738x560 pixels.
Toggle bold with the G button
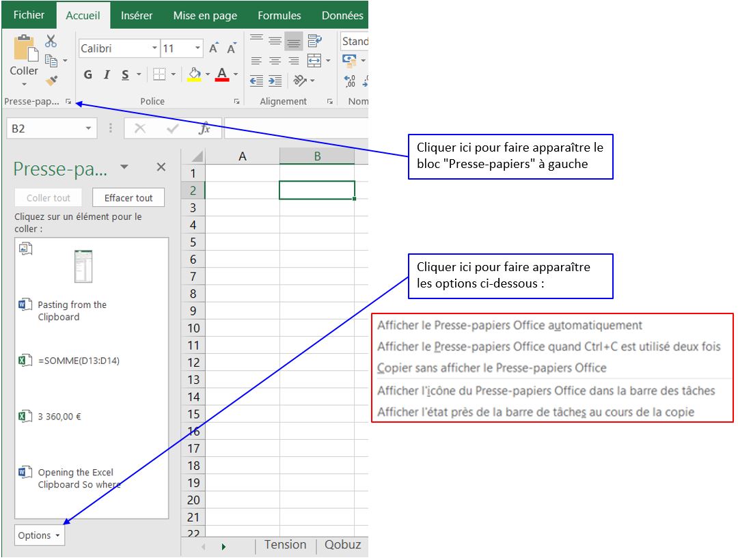coord(87,75)
